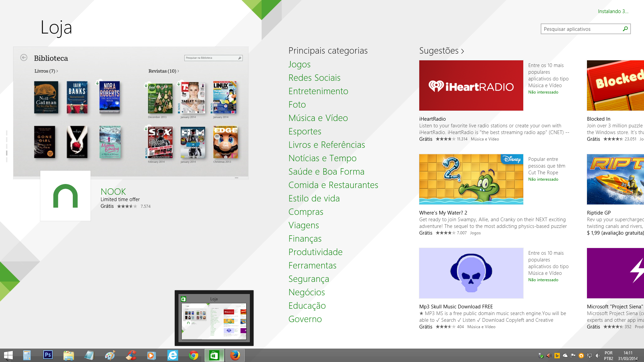Launch Internet Explorer from the taskbar
644x362 pixels.
(x=173, y=355)
